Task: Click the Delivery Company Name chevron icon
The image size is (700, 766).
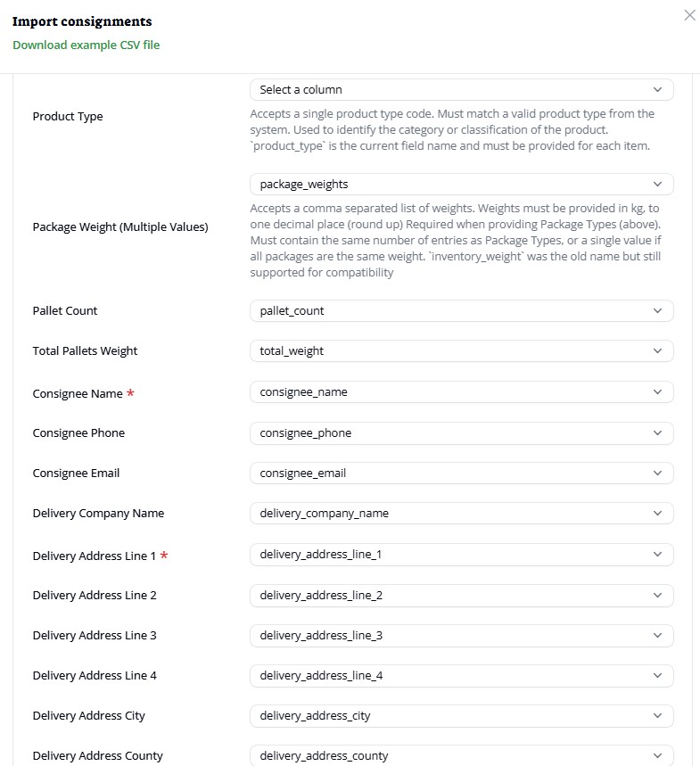Action: [657, 514]
